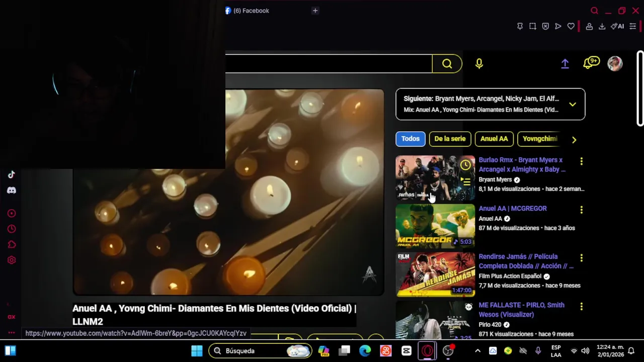Add Burlao Rmx to watch later clock

coord(465,165)
